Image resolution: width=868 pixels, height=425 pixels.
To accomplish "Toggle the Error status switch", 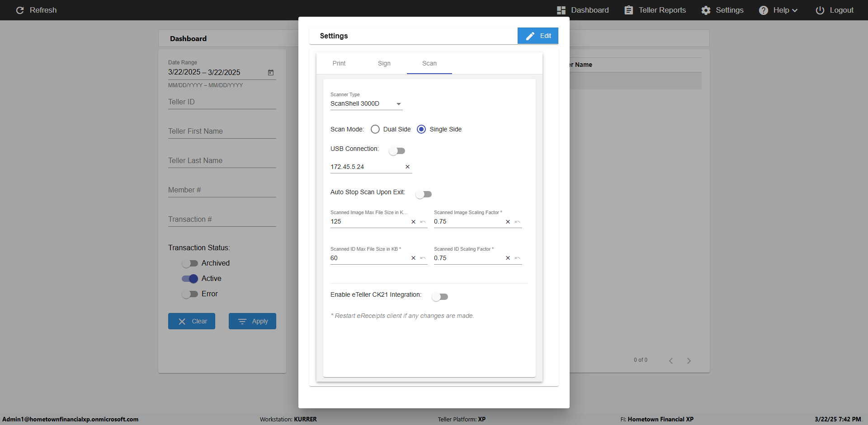I will pos(190,294).
